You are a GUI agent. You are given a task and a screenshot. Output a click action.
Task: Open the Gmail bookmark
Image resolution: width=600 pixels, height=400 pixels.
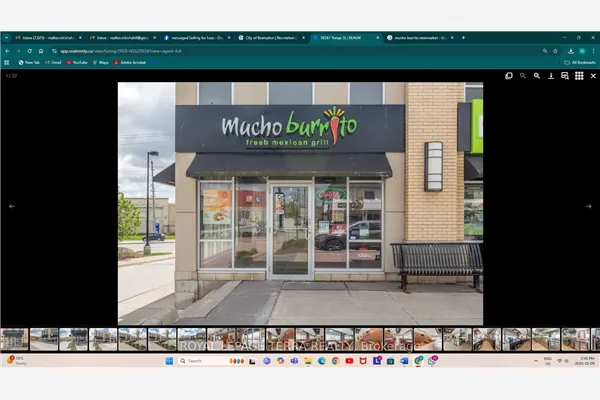[x=53, y=62]
